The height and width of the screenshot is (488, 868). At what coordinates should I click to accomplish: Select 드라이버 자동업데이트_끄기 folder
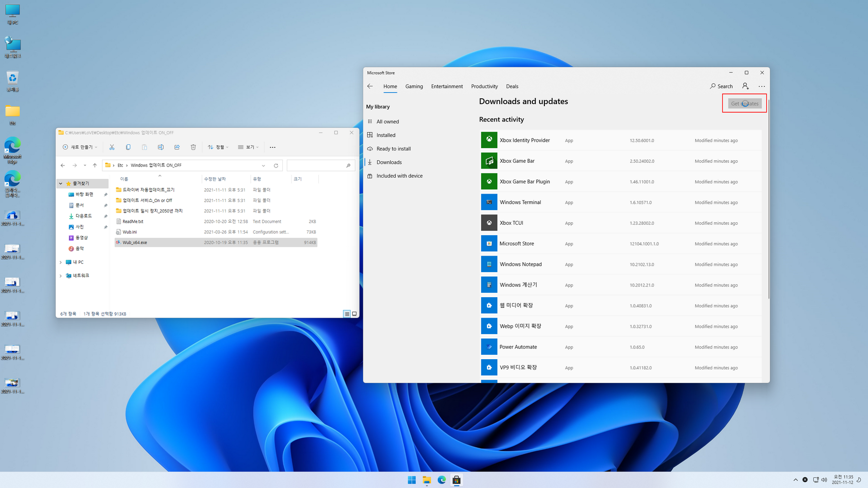coord(216,190)
